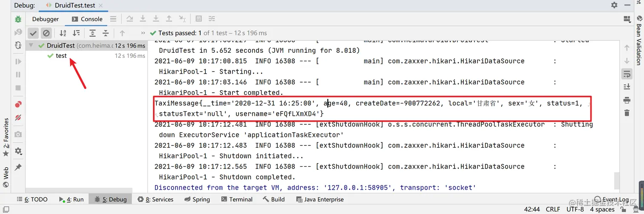This screenshot has height=214, width=644.
Task: Open the CRLF line separator selector
Action: (x=553, y=209)
